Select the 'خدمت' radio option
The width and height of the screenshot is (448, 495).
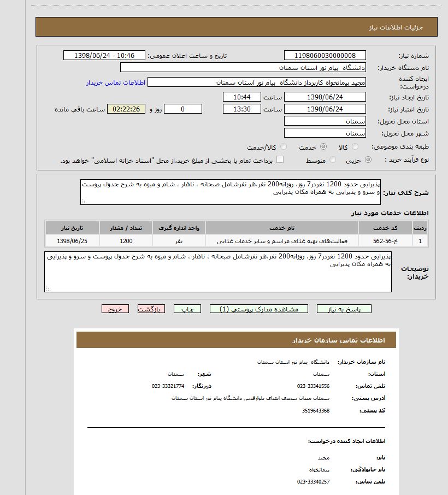323,147
